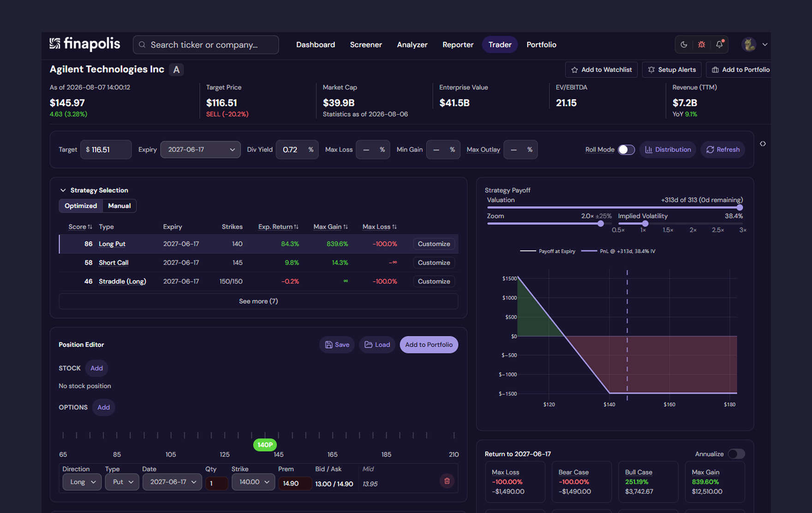
Task: Click the red trash icon for option leg
Action: coord(447,481)
